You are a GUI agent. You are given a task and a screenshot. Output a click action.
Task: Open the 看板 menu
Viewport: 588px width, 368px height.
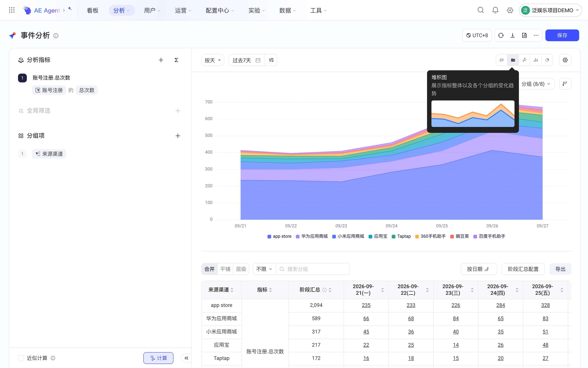coord(93,10)
